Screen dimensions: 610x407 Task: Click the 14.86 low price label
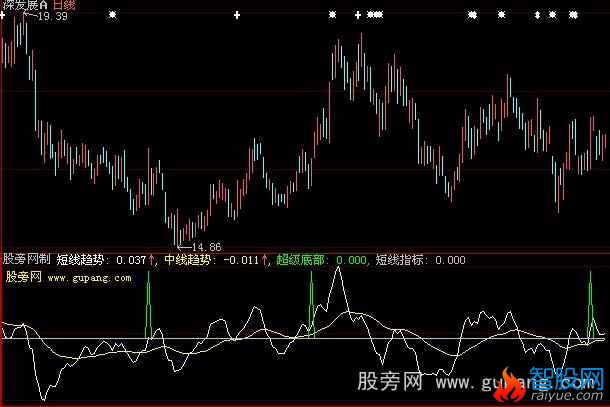click(x=207, y=247)
